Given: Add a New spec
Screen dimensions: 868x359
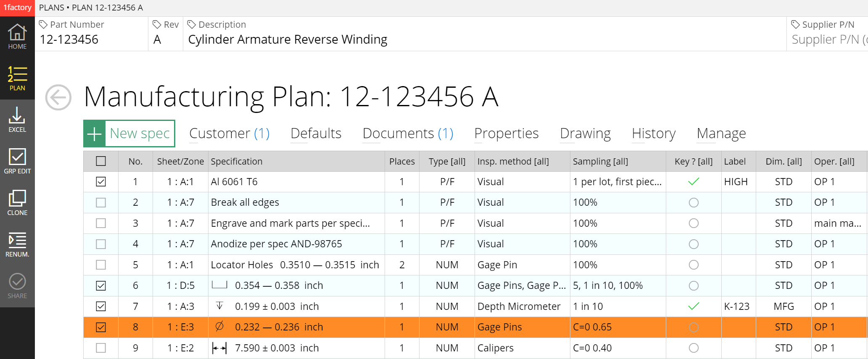Looking at the screenshot, I should [129, 134].
